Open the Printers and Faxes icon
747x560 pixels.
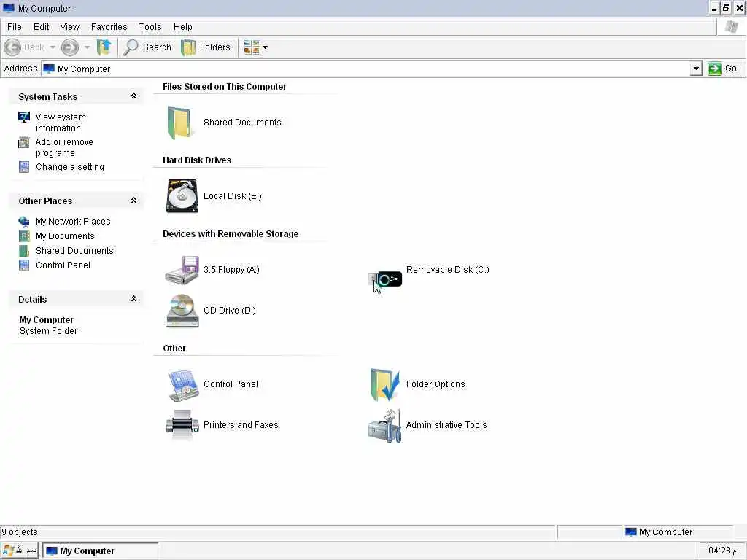[x=182, y=424]
